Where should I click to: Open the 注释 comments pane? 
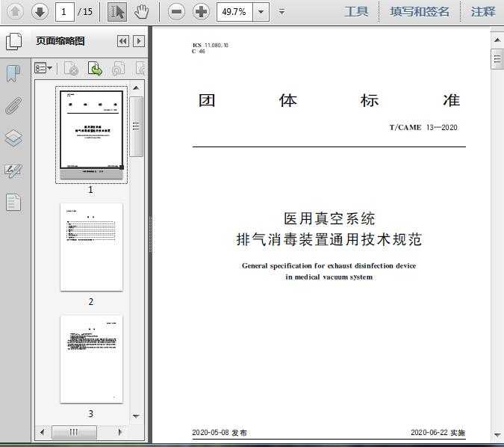[483, 11]
